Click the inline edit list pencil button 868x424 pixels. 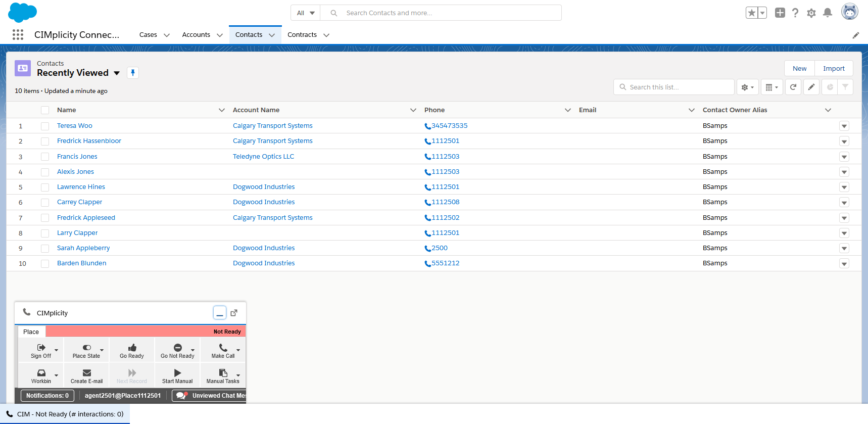pyautogui.click(x=811, y=87)
